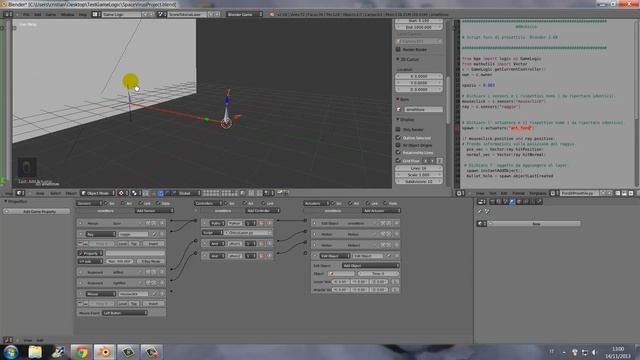Open the 3D view Select menu
The height and width of the screenshot is (360, 640).
56,193
